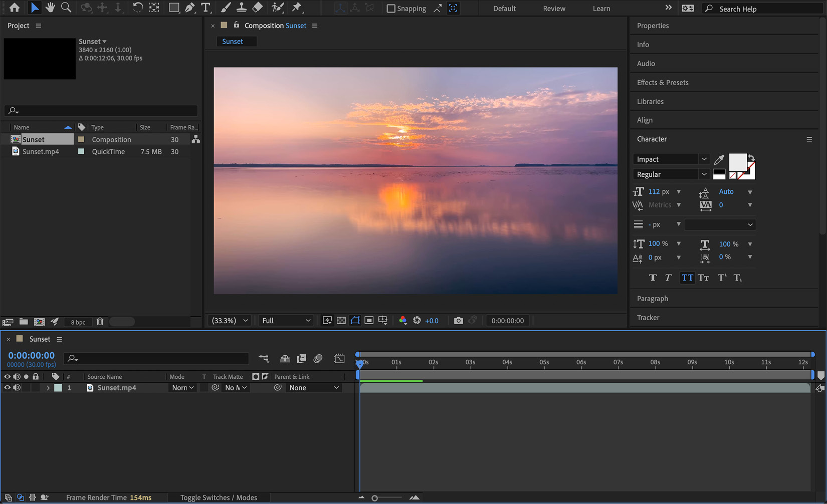Open the Effects & Presets panel
The width and height of the screenshot is (827, 504).
[662, 82]
